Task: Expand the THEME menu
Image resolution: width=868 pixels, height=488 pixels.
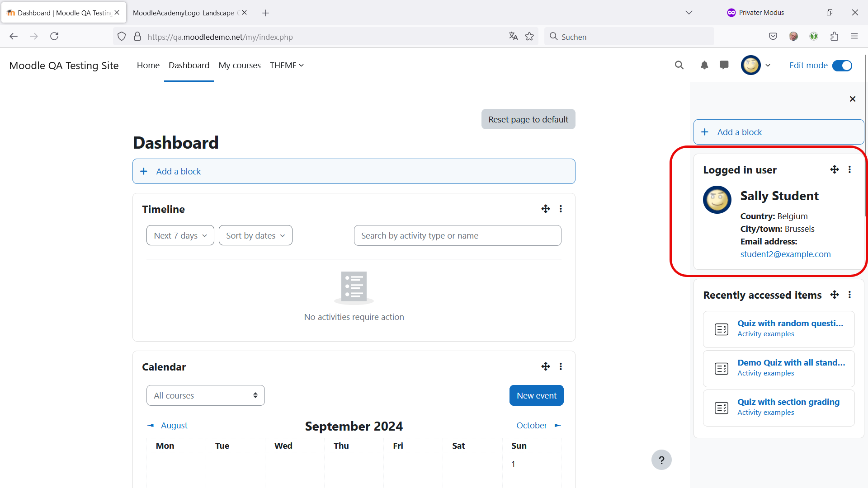Action: (287, 65)
